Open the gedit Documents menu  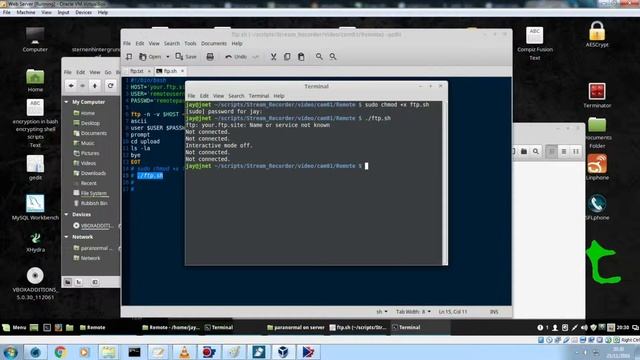tap(214, 43)
